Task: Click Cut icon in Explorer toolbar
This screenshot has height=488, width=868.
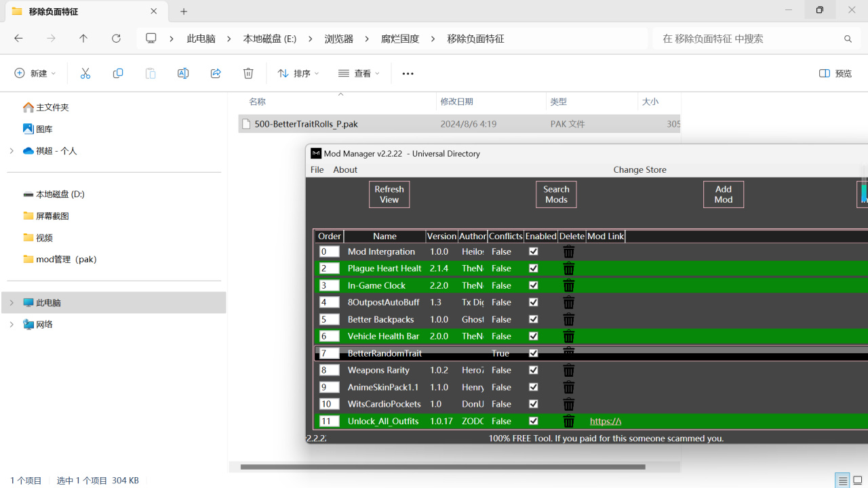Action: pyautogui.click(x=85, y=73)
